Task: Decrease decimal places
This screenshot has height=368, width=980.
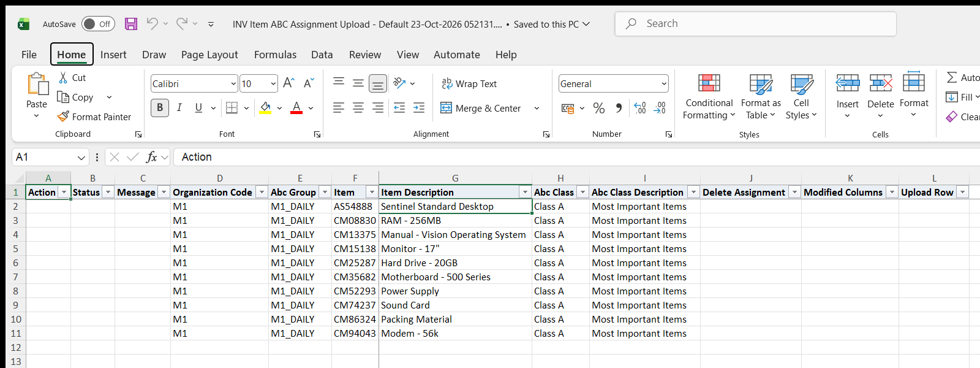Action: [x=660, y=109]
